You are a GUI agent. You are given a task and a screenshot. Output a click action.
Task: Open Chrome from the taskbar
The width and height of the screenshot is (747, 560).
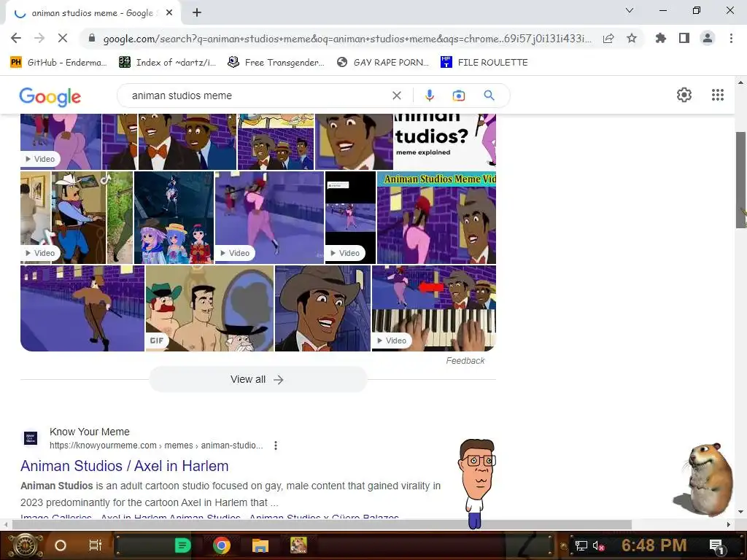click(x=222, y=545)
